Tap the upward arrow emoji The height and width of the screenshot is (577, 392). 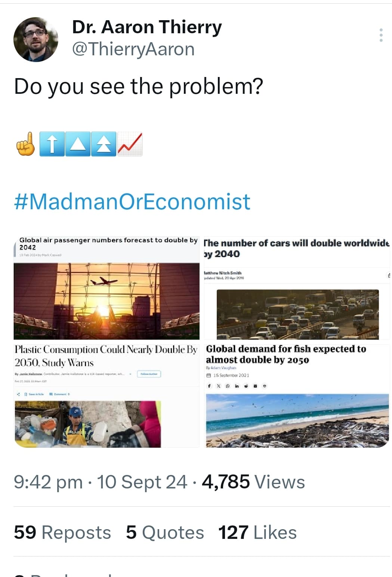tap(52, 144)
